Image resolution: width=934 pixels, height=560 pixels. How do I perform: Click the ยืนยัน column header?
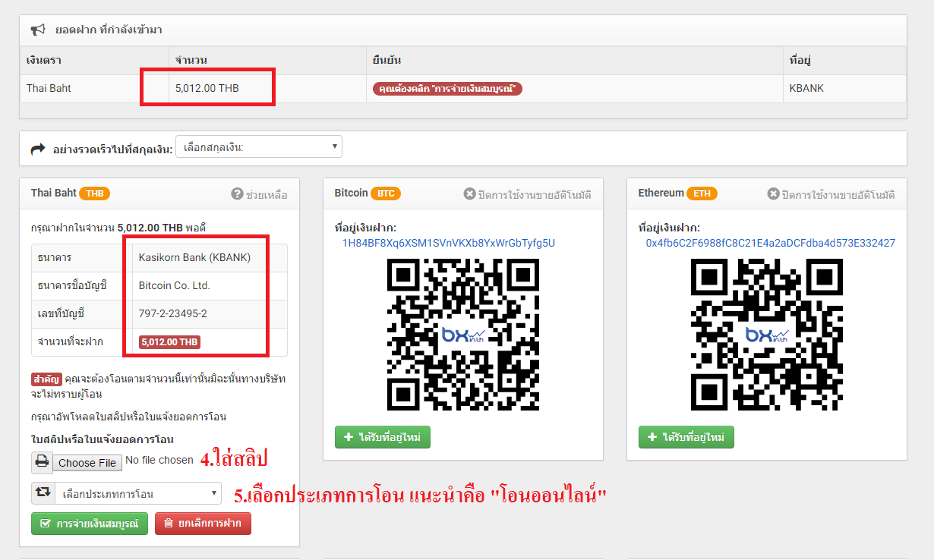click(x=575, y=60)
